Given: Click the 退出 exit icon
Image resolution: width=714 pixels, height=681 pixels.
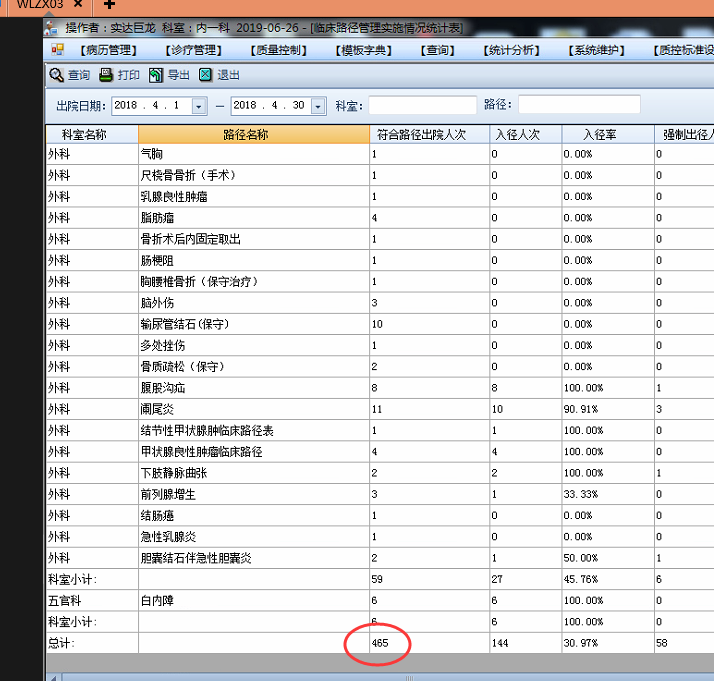Looking at the screenshot, I should pyautogui.click(x=205, y=75).
